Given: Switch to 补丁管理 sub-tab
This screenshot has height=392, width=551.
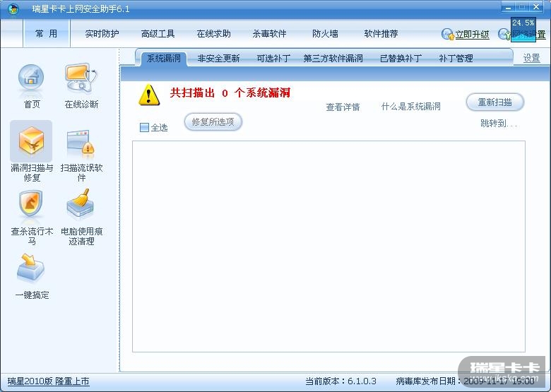Looking at the screenshot, I should (x=456, y=59).
